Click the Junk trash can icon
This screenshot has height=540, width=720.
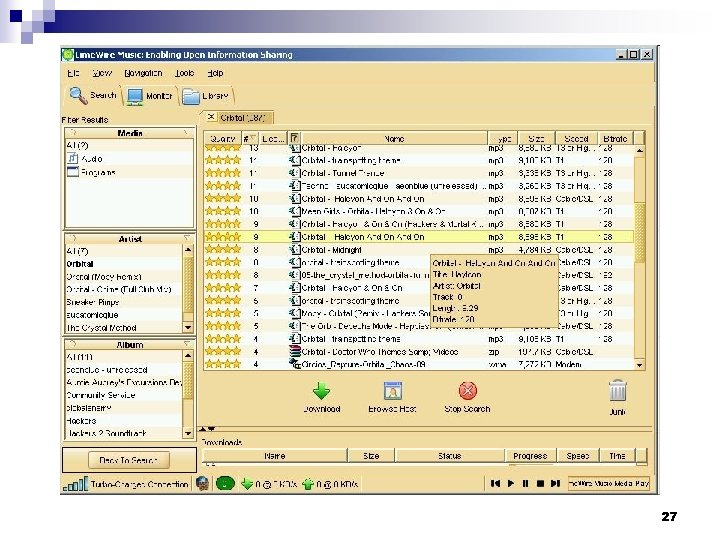coord(618,391)
